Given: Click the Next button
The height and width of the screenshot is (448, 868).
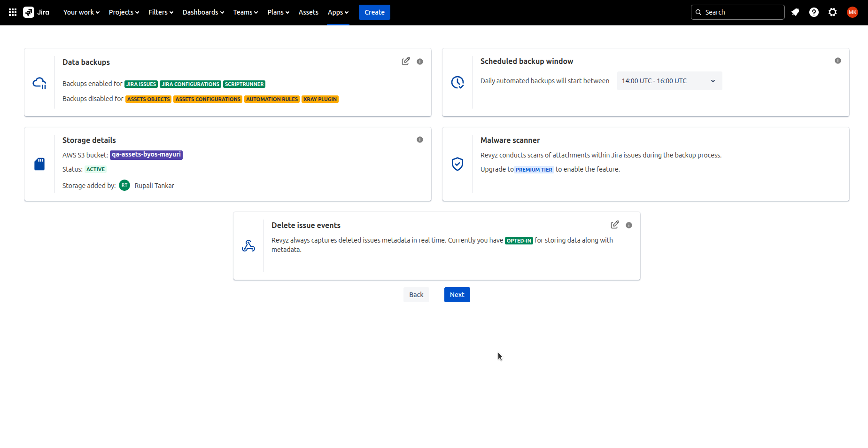Looking at the screenshot, I should pos(457,295).
